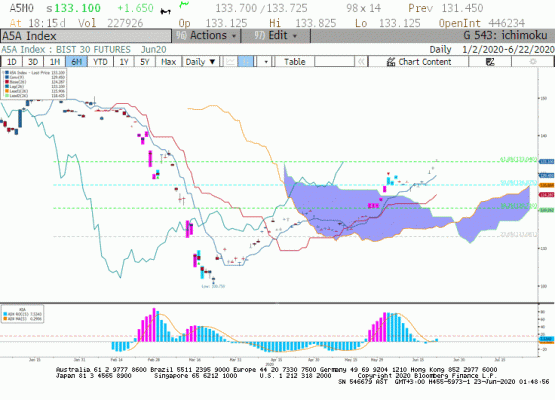555x400 pixels.
Task: Open the annotations edit pencil icon
Action: tap(490, 62)
